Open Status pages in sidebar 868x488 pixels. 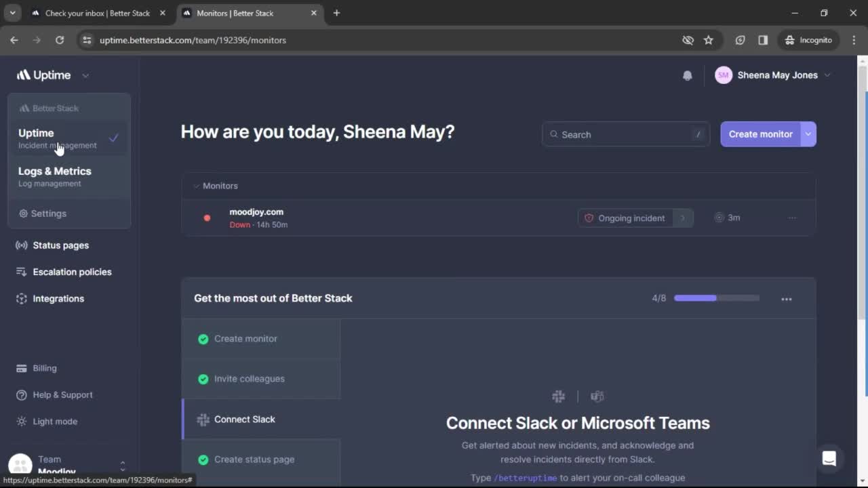[x=60, y=245]
